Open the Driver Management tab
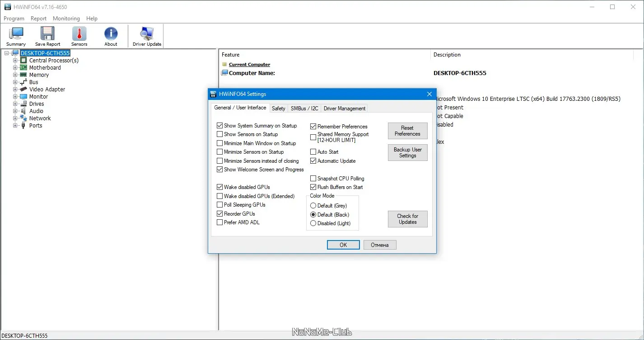This screenshot has width=644, height=340. pos(345,109)
